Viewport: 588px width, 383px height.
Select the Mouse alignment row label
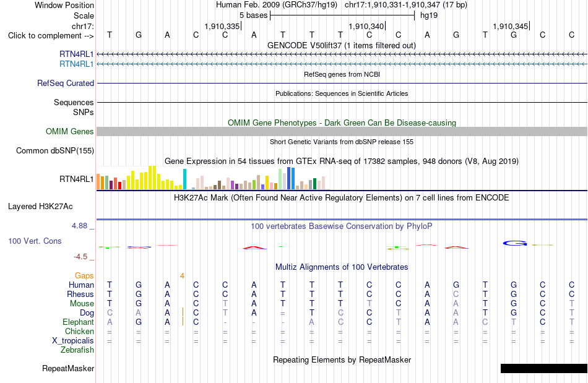[82, 304]
